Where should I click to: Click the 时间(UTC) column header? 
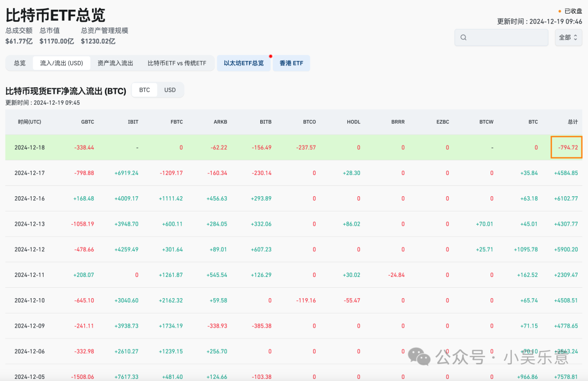[29, 122]
